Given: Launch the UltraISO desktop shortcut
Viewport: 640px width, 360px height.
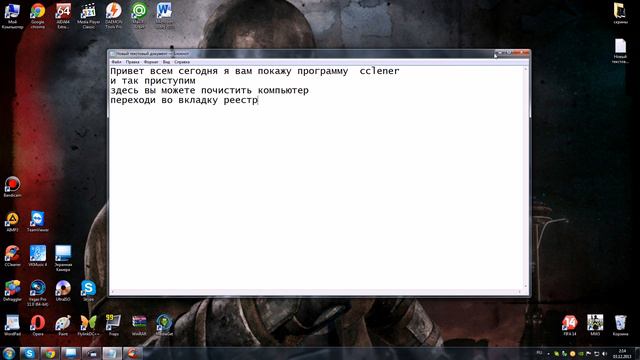Looking at the screenshot, I should [x=63, y=291].
